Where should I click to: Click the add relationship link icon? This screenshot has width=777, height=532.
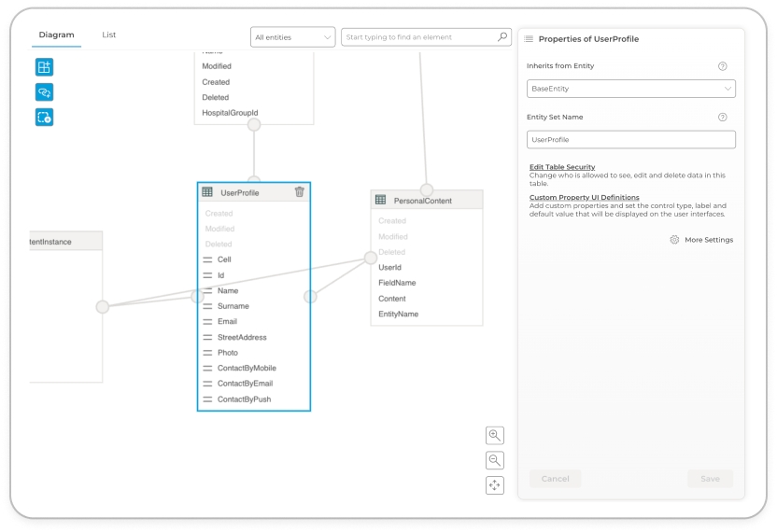tap(44, 92)
